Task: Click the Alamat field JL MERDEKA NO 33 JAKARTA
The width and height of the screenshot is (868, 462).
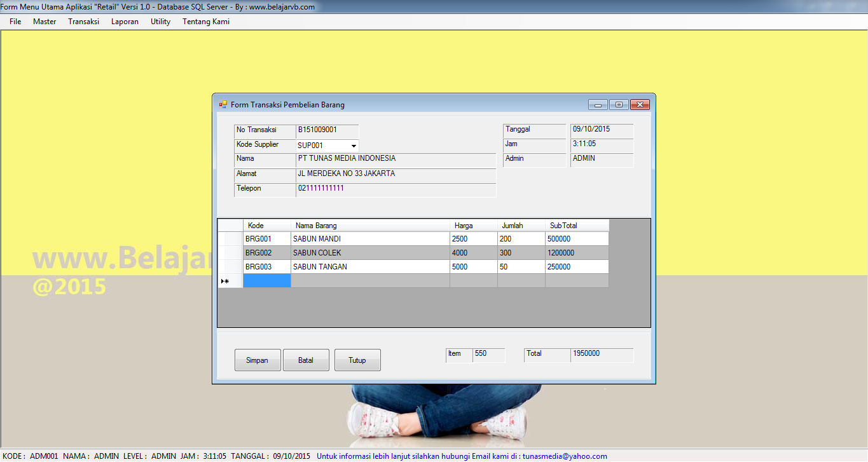Action: pyautogui.click(x=396, y=175)
